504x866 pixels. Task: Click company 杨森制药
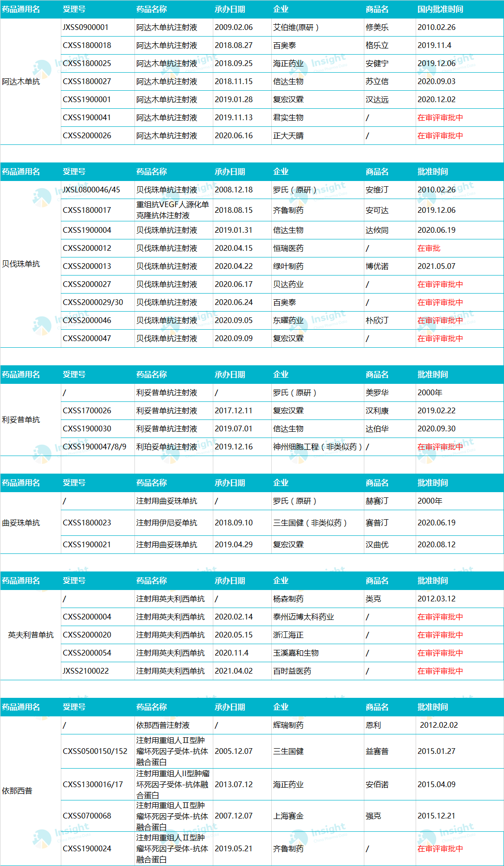[x=288, y=599]
